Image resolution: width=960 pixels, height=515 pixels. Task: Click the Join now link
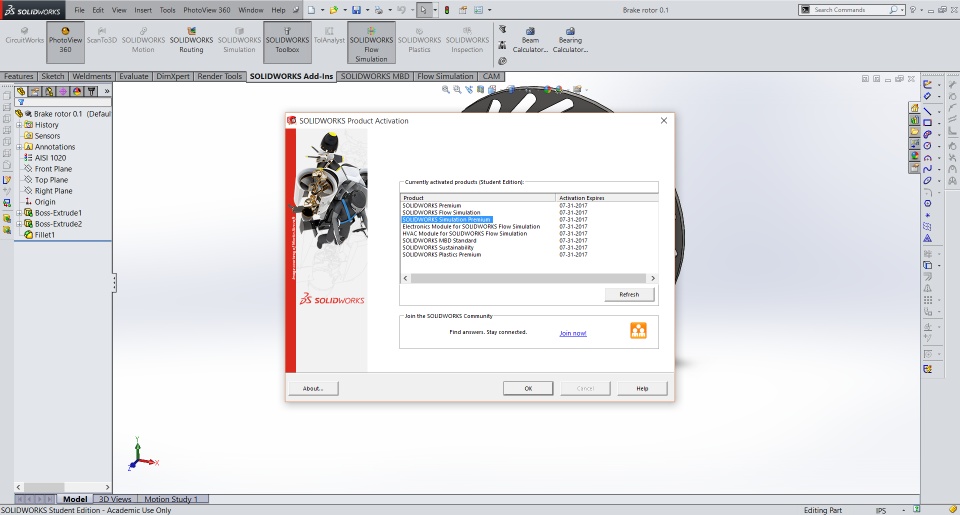[x=573, y=333]
